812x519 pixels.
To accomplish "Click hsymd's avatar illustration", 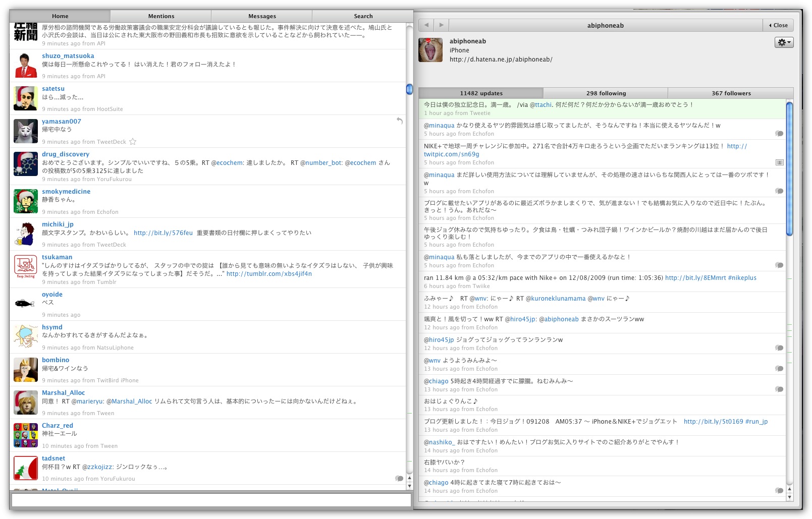I will pyautogui.click(x=26, y=337).
